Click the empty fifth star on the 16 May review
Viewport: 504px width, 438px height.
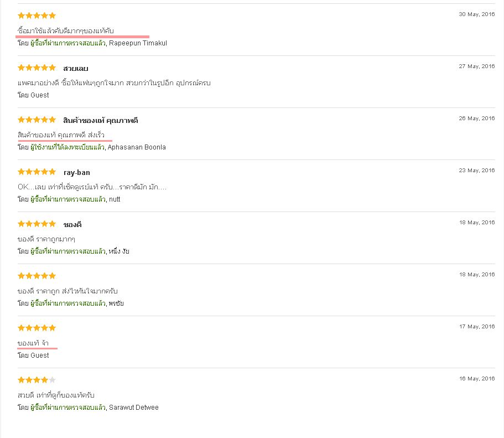53,380
